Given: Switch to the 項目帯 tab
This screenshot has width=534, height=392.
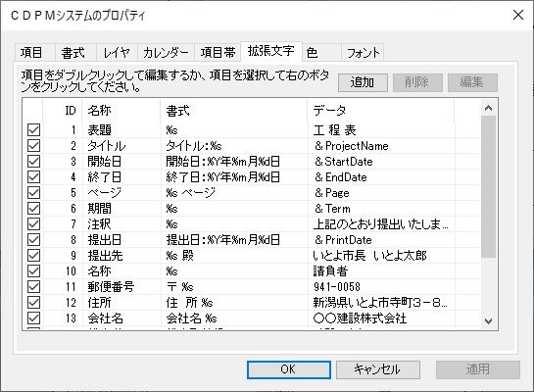Looking at the screenshot, I should 218,53.
